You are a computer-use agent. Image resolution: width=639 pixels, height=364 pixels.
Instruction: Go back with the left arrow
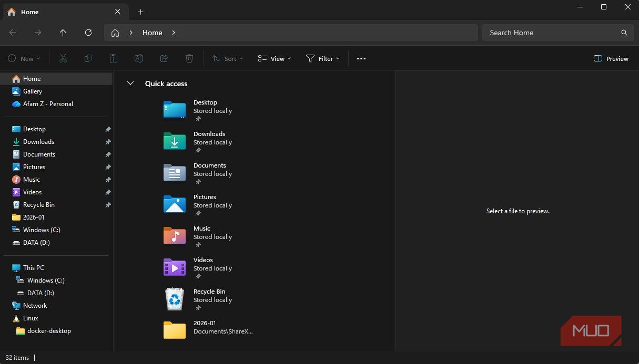tap(13, 33)
